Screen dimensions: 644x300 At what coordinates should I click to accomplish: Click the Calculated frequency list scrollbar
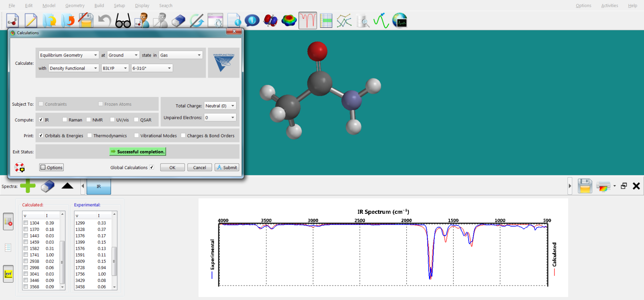pos(62,262)
